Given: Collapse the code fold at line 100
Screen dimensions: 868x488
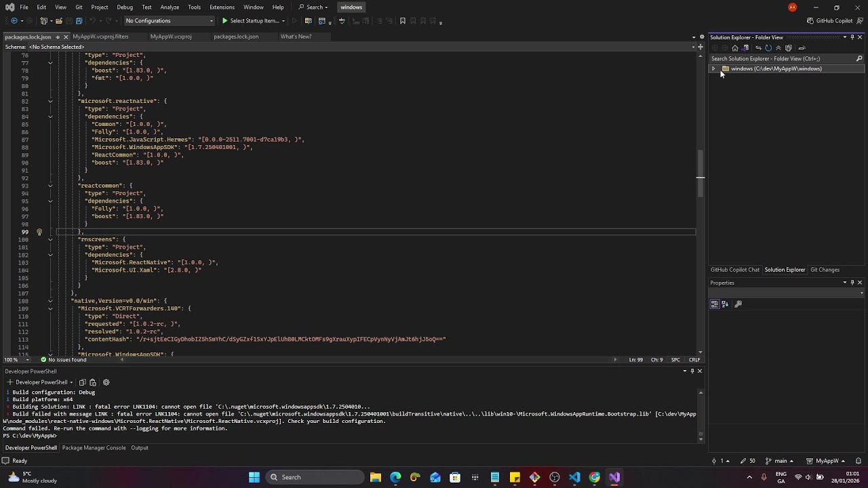Looking at the screenshot, I should pyautogui.click(x=50, y=239).
